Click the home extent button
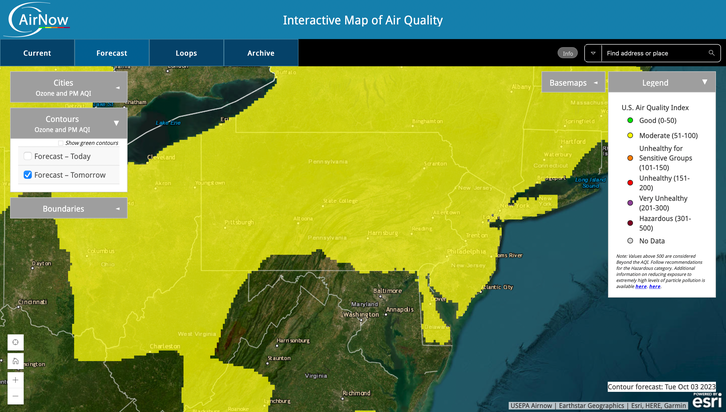Screen dimensions: 726x412 [15, 362]
